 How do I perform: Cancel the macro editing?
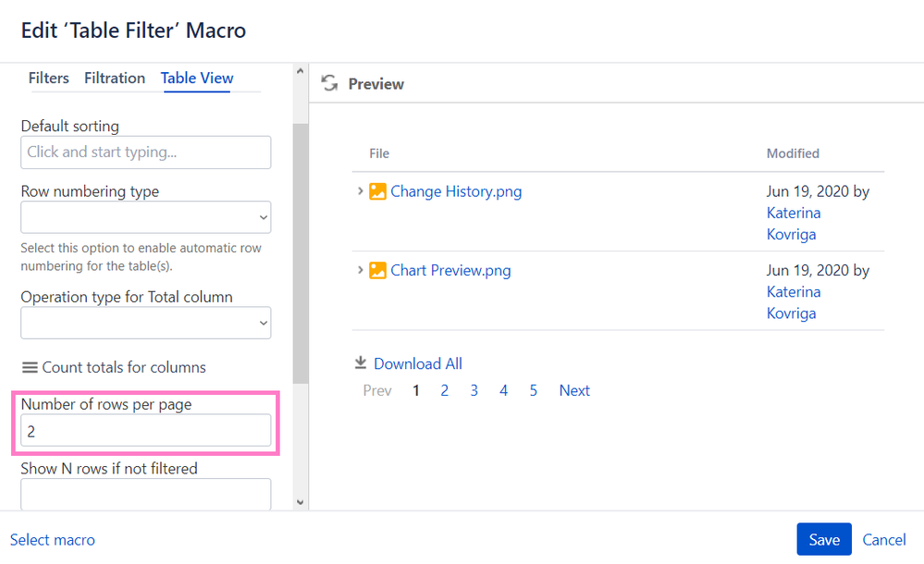884,540
